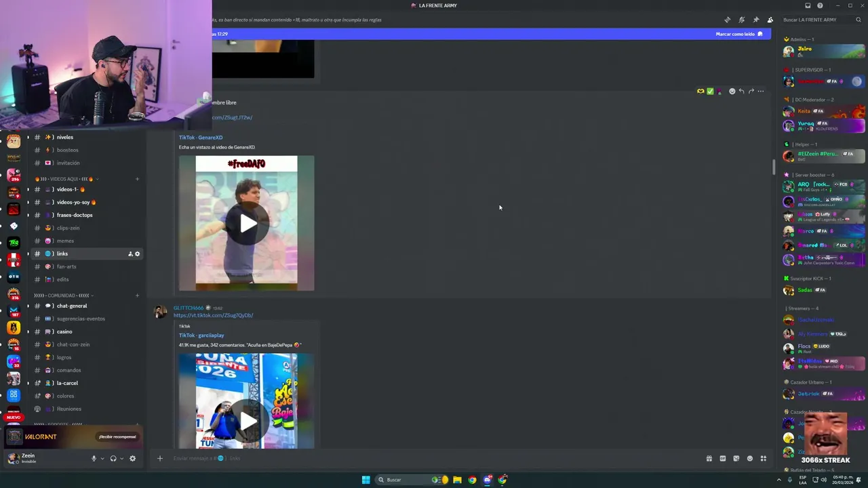
Task: Open the Threads icon in channel header
Action: click(728, 20)
